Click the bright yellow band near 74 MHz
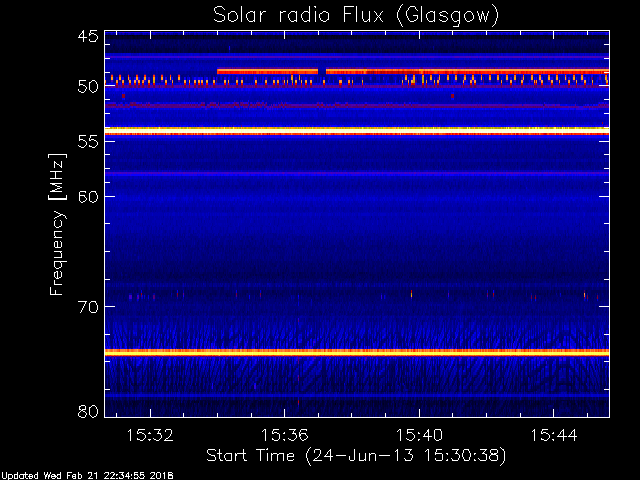The image size is (640, 480). tap(357, 353)
